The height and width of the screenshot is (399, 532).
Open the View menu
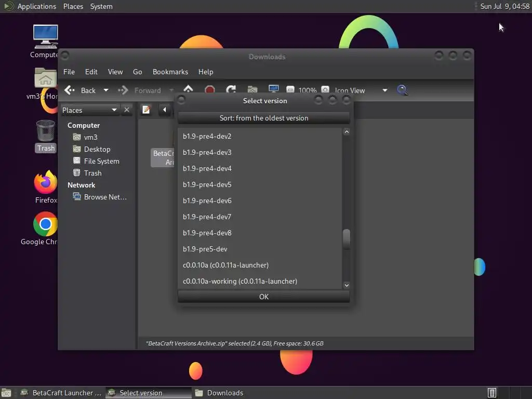coord(115,72)
